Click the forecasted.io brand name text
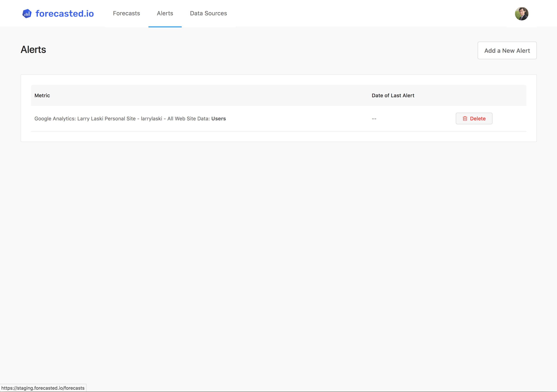 pyautogui.click(x=64, y=14)
